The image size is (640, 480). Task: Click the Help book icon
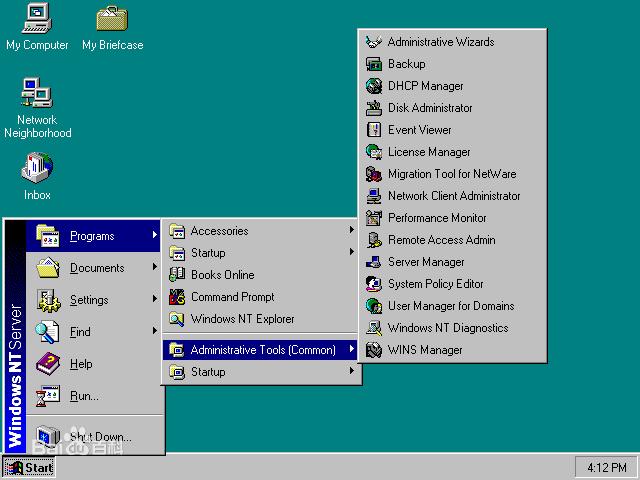48,364
